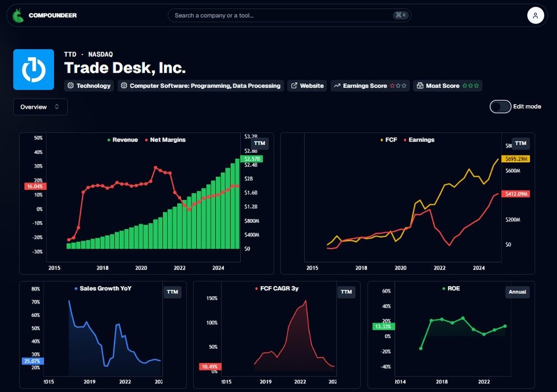Toggle FCF series in chart legend

pyautogui.click(x=389, y=140)
